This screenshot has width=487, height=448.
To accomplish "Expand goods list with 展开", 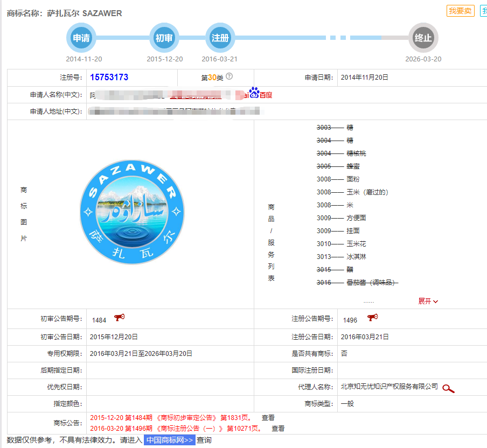I will (x=428, y=302).
